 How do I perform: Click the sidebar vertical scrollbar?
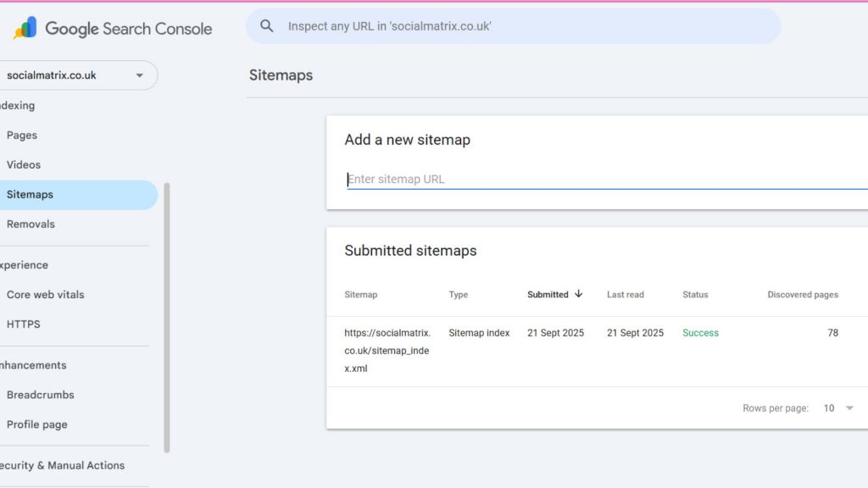coord(167,318)
